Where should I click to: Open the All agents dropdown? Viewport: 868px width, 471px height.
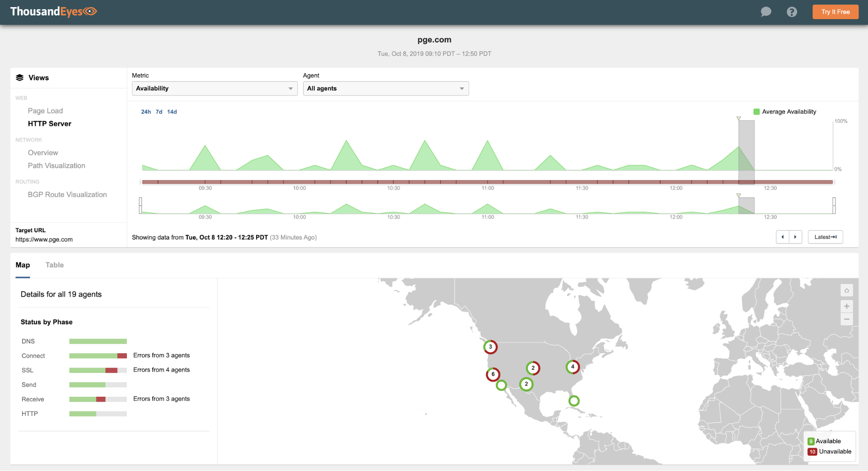click(386, 89)
